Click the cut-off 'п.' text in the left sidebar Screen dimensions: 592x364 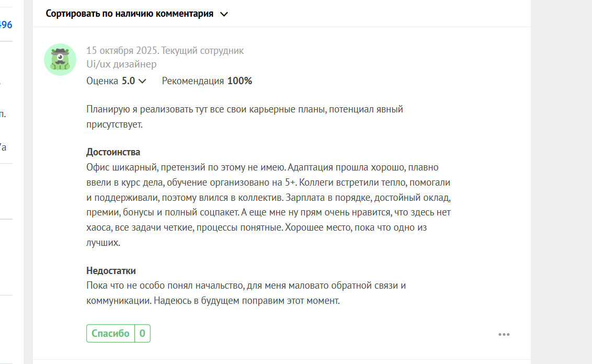3,114
